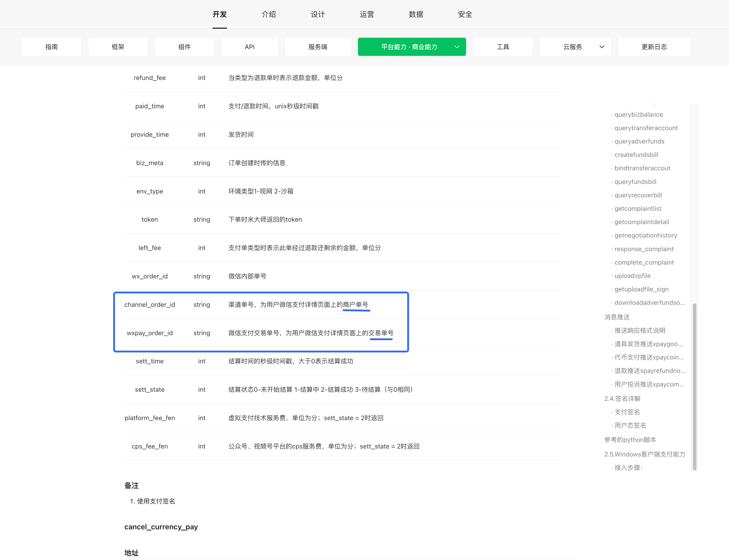Expand the 平台能力·商业能力 dropdown chevron

click(457, 47)
